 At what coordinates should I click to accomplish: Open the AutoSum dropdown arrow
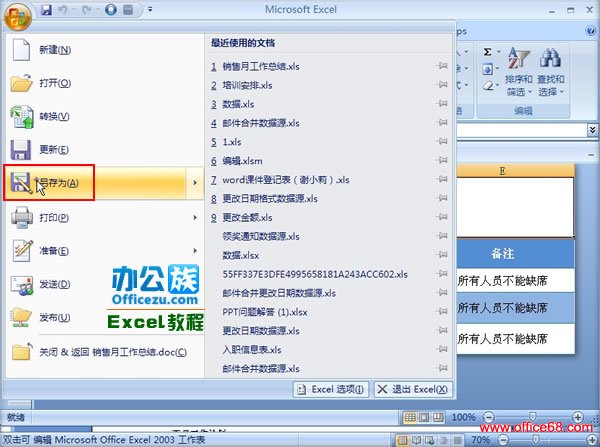coord(499,52)
